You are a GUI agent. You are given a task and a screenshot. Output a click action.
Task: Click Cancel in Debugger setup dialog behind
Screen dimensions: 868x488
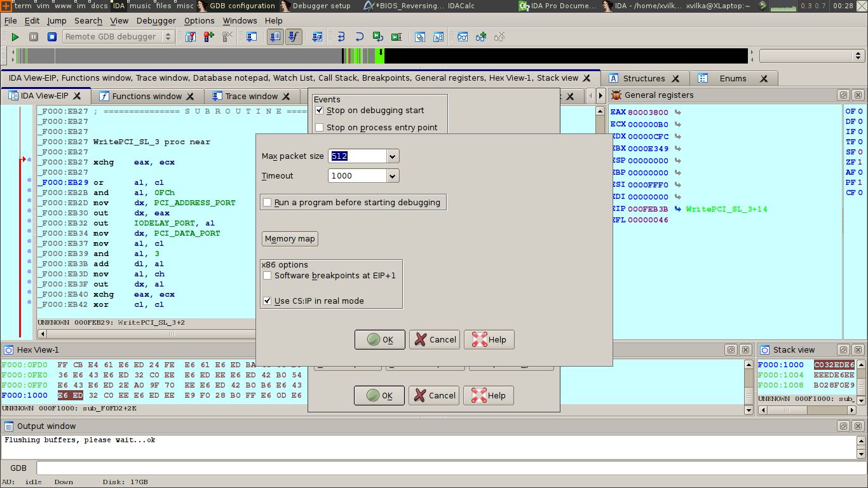(434, 395)
